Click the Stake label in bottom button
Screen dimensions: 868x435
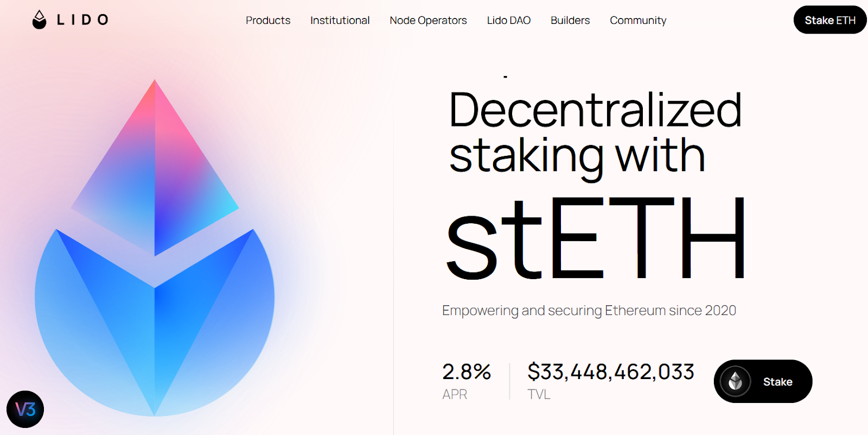[x=778, y=382]
